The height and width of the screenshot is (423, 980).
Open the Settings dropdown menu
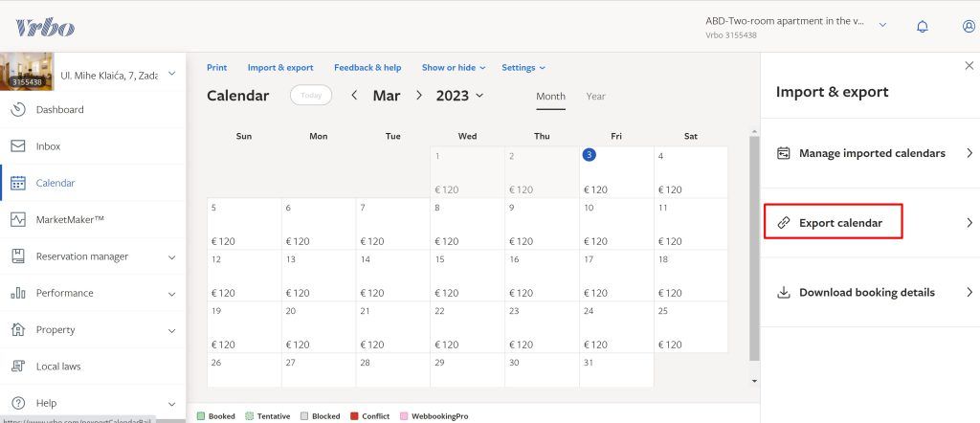click(523, 68)
